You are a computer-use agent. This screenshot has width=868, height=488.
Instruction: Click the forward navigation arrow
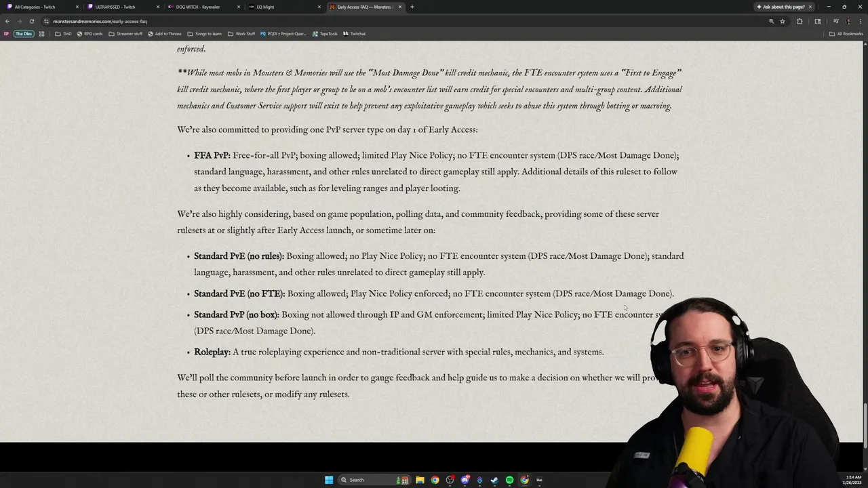[19, 21]
